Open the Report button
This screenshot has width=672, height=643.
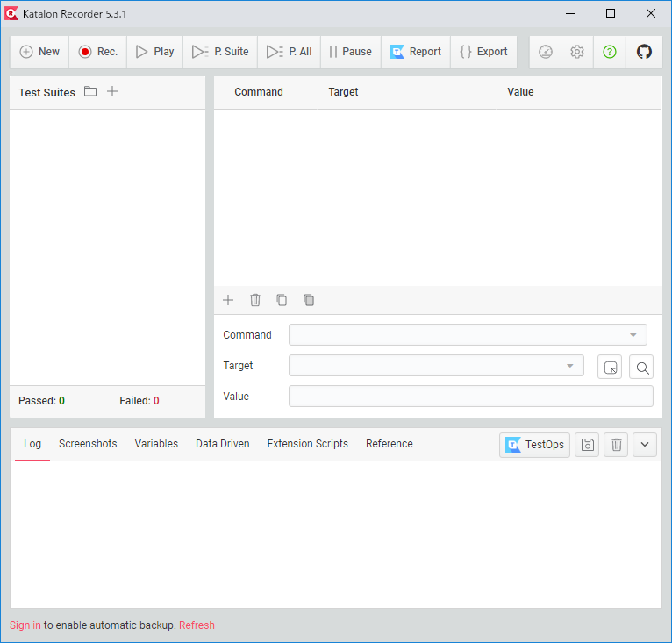click(x=416, y=52)
